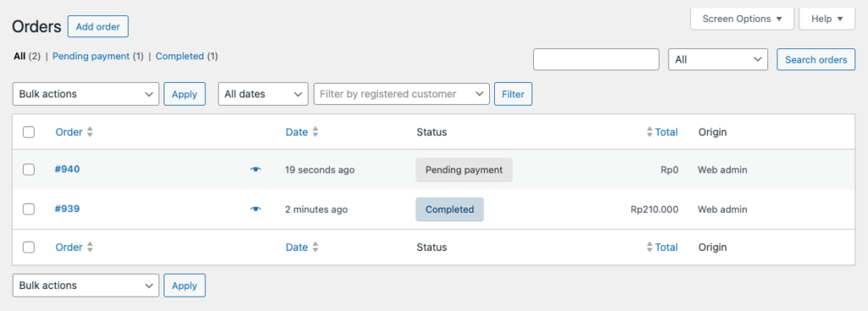The height and width of the screenshot is (311, 868).
Task: Click the Date column link in footer
Action: pyautogui.click(x=297, y=247)
